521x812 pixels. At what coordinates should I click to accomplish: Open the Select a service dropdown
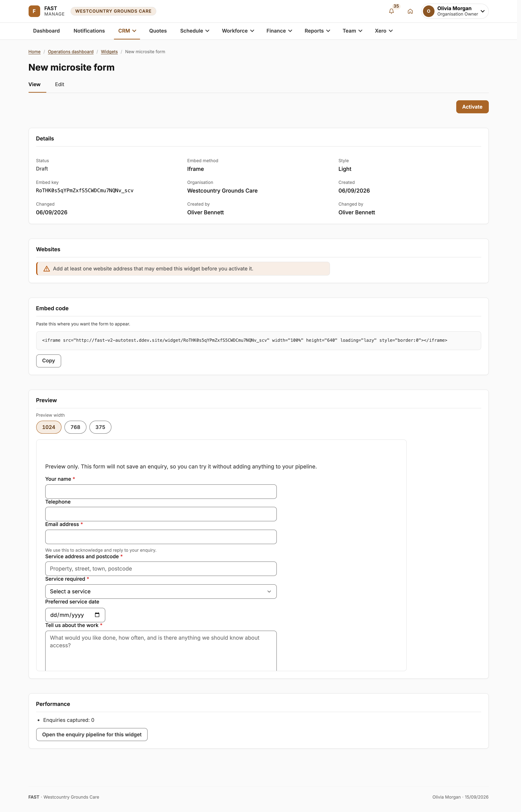(161, 591)
